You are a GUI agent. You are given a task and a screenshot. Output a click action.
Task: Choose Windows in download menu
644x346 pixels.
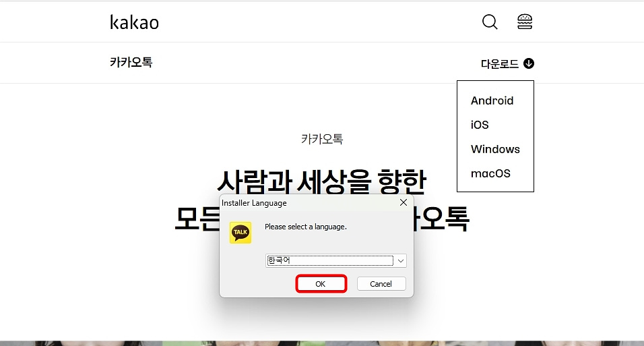(x=495, y=149)
